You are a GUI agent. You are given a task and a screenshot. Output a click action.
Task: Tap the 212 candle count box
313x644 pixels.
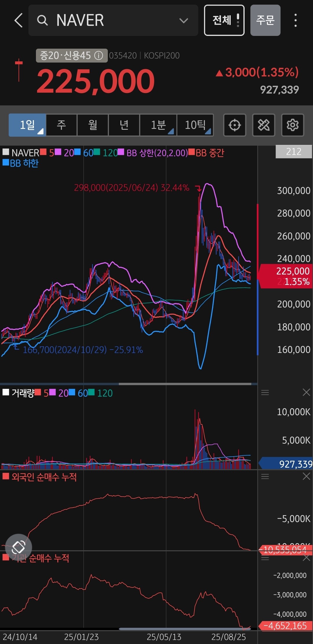click(294, 152)
